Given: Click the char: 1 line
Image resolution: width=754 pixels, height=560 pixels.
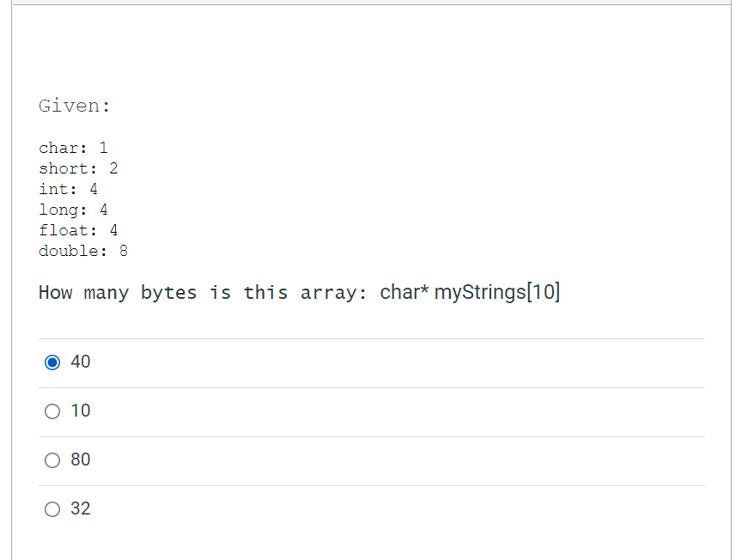Looking at the screenshot, I should 74,148.
